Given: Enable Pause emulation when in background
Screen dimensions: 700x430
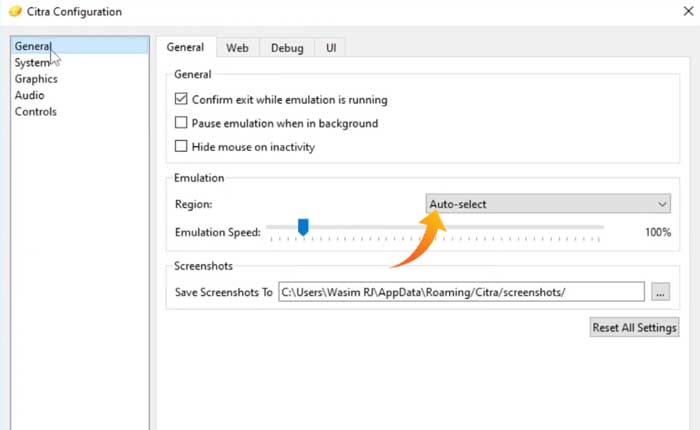Looking at the screenshot, I should coord(181,123).
